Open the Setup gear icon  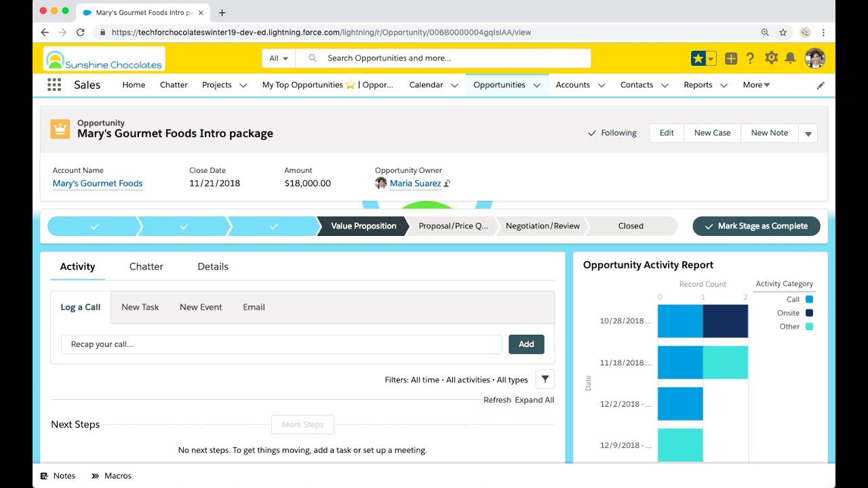(771, 58)
